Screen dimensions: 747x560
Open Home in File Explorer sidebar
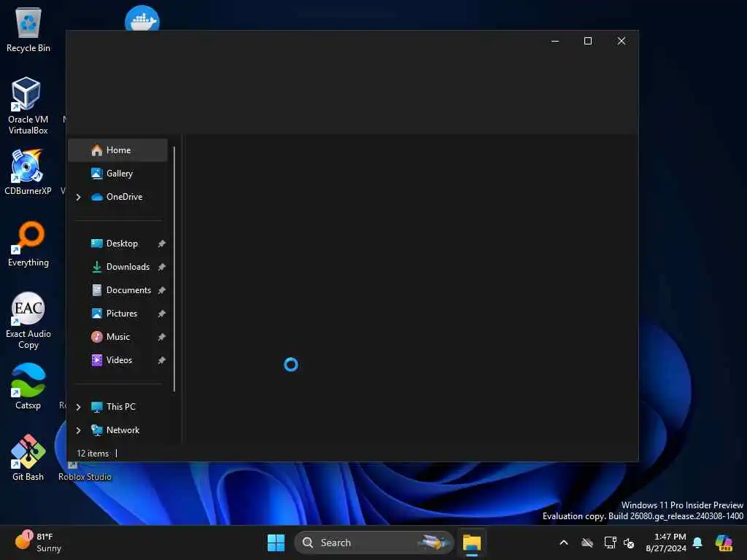pos(117,150)
